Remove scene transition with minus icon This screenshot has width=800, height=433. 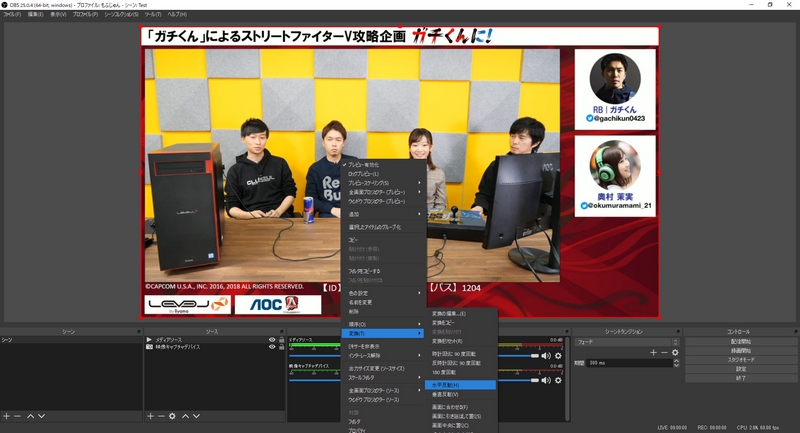click(664, 352)
